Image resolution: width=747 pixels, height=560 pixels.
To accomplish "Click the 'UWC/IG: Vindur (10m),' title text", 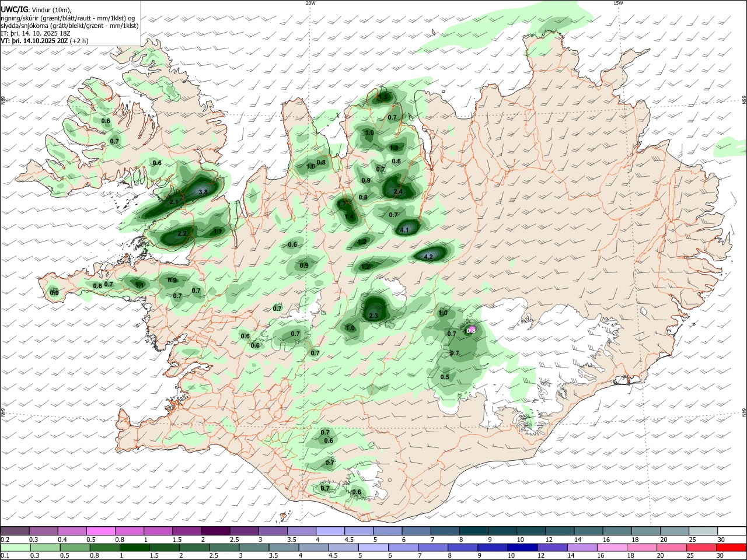I will coord(37,10).
